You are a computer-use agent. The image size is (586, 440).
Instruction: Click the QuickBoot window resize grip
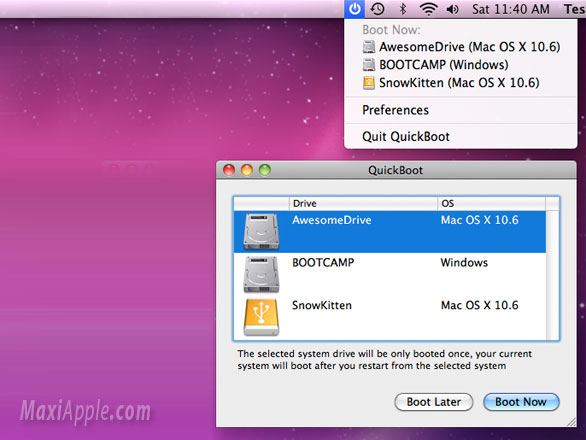[571, 422]
